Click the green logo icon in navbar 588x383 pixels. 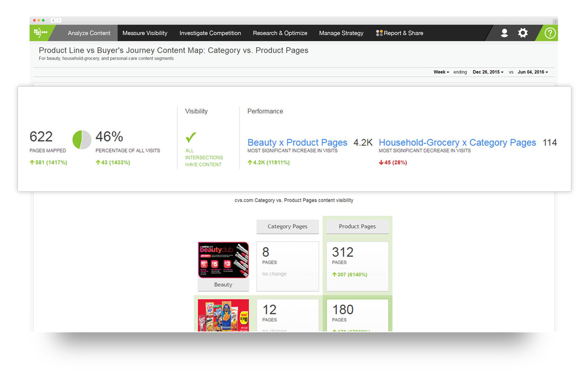(41, 33)
